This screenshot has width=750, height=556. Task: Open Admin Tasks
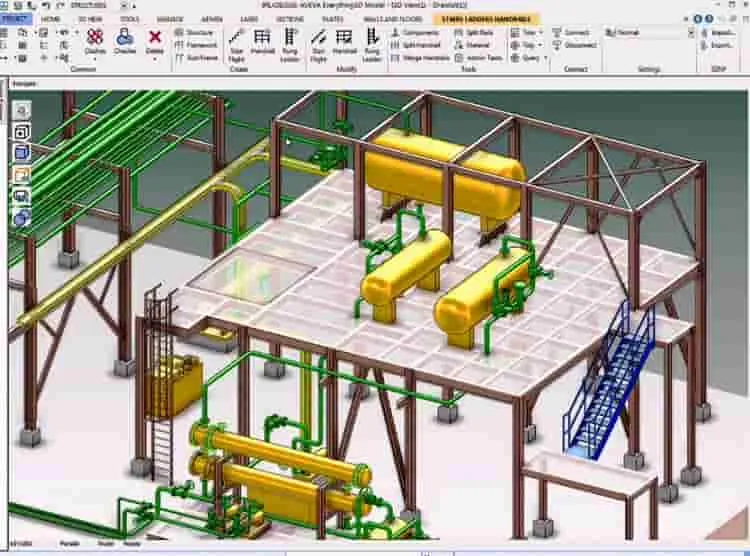(x=478, y=58)
